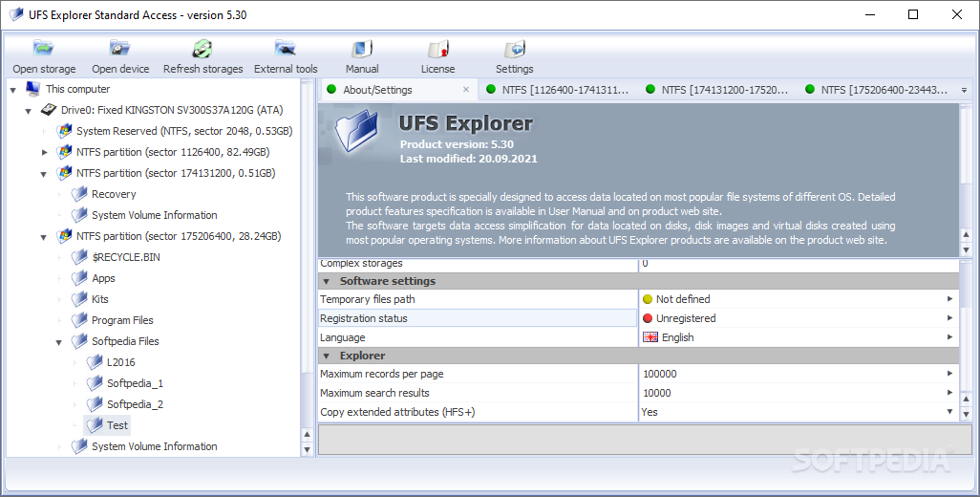
Task: Open the Temporary files path options arrow
Action: tap(949, 299)
